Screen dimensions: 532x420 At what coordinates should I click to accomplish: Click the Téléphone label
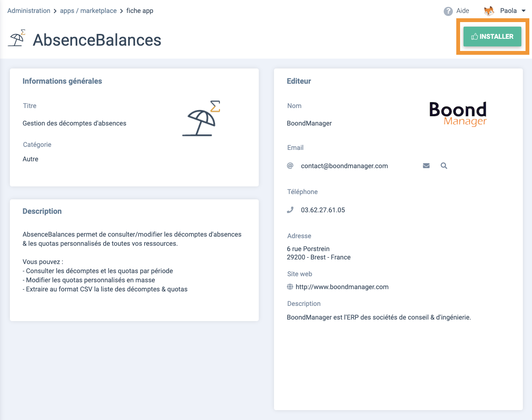(303, 192)
